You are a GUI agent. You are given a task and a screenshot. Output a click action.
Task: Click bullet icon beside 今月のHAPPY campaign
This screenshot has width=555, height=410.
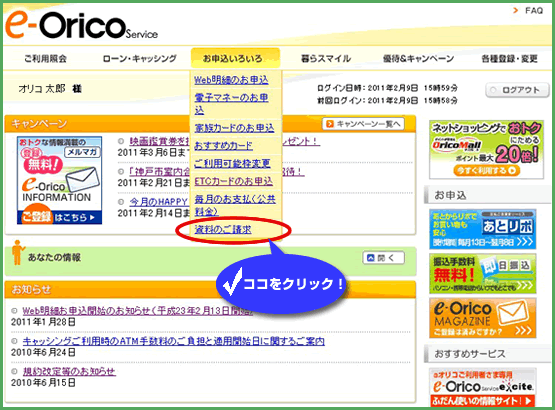(x=121, y=202)
